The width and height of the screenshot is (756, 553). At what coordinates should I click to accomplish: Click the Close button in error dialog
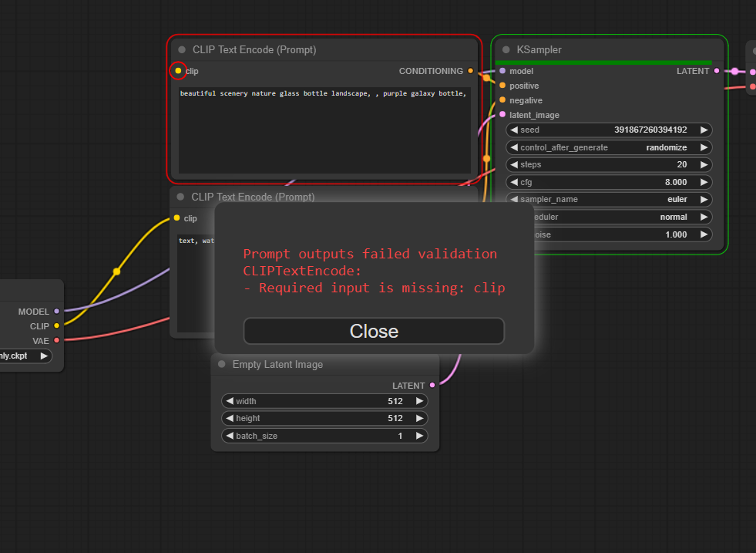(374, 331)
